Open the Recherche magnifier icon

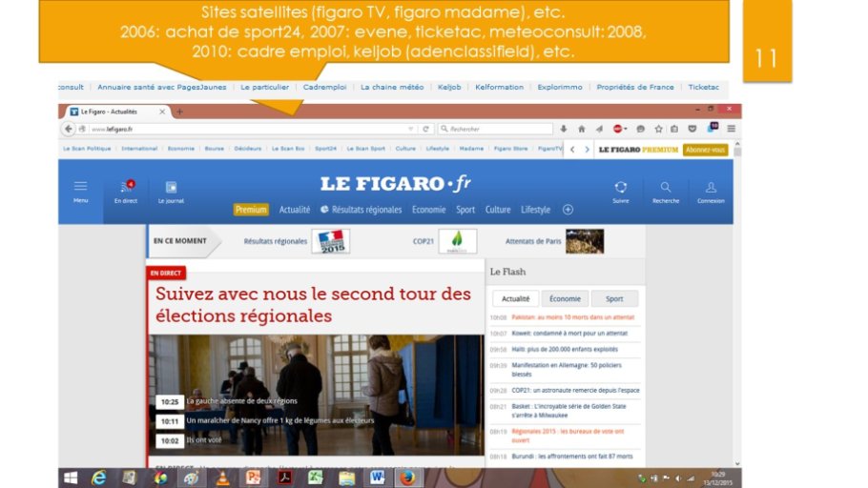tap(666, 187)
